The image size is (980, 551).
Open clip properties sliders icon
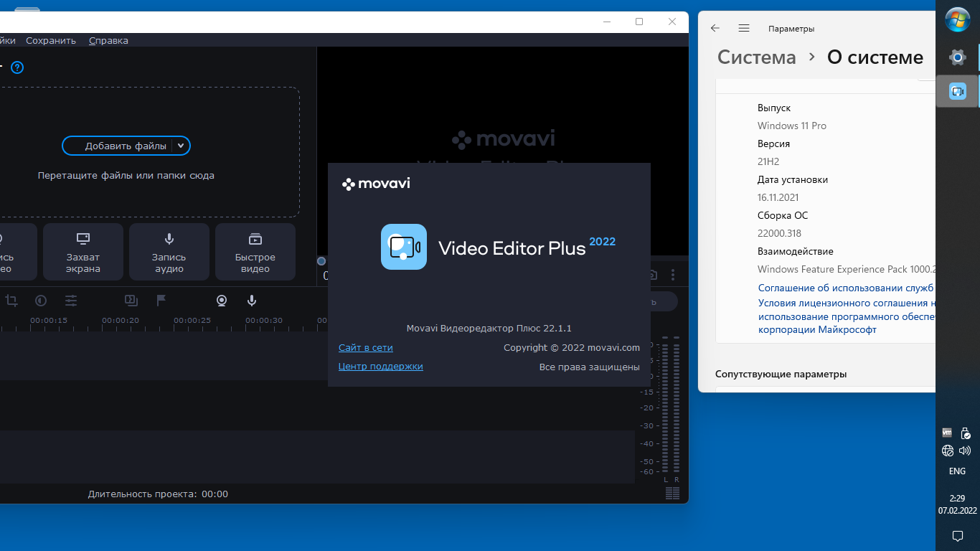(x=71, y=301)
